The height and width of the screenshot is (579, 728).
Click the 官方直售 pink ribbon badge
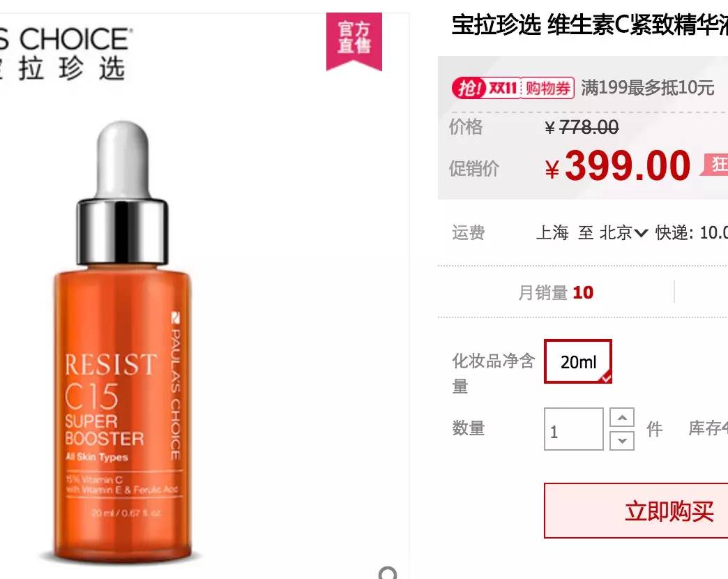pos(354,41)
